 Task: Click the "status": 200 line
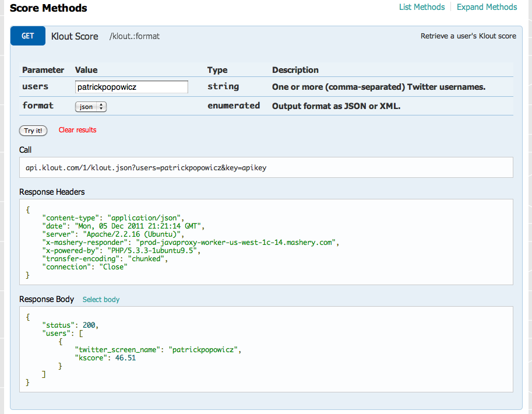pos(71,325)
